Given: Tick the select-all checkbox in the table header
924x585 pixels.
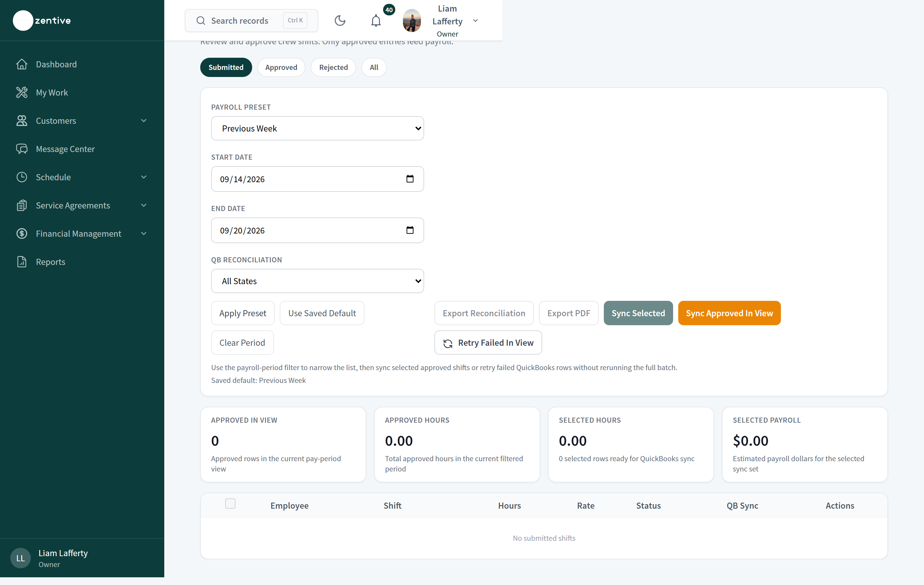Looking at the screenshot, I should (230, 503).
